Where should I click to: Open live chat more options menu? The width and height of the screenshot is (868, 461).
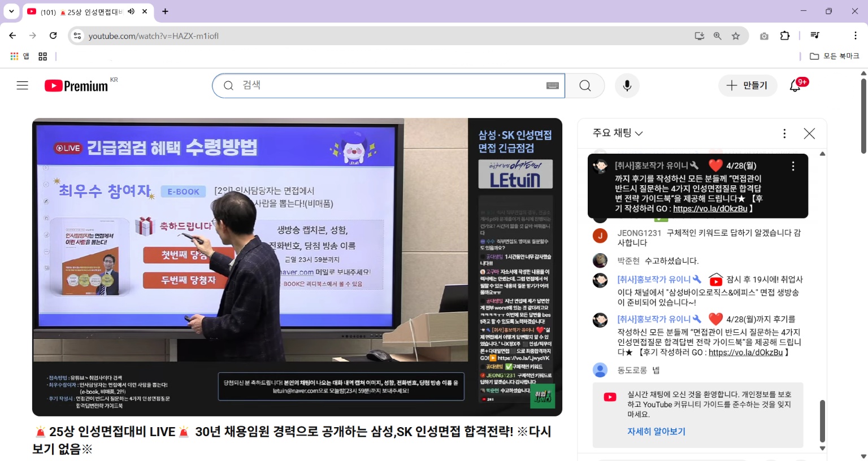pos(784,133)
